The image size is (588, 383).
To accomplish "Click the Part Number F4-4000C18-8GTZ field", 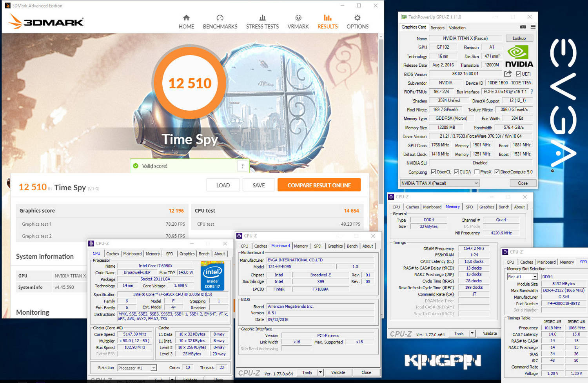I will [564, 304].
